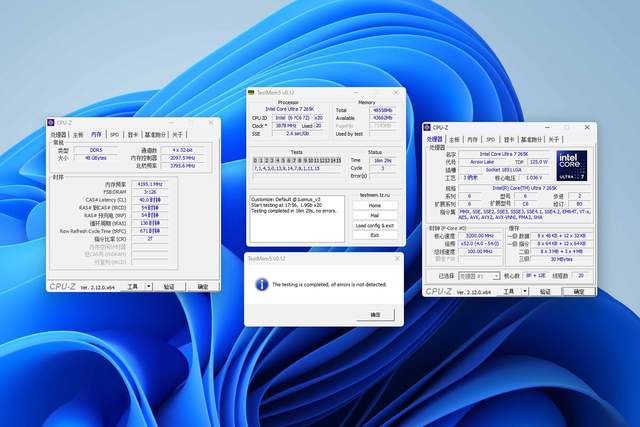Select the 125.0 W TDP value
Screen dimensions: 640x427
pos(538,162)
